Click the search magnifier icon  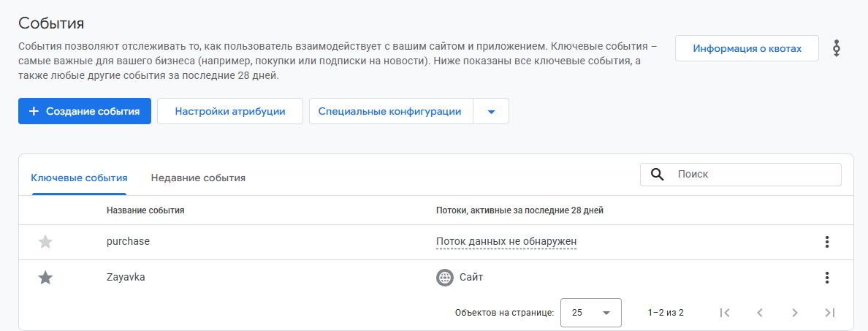(657, 175)
